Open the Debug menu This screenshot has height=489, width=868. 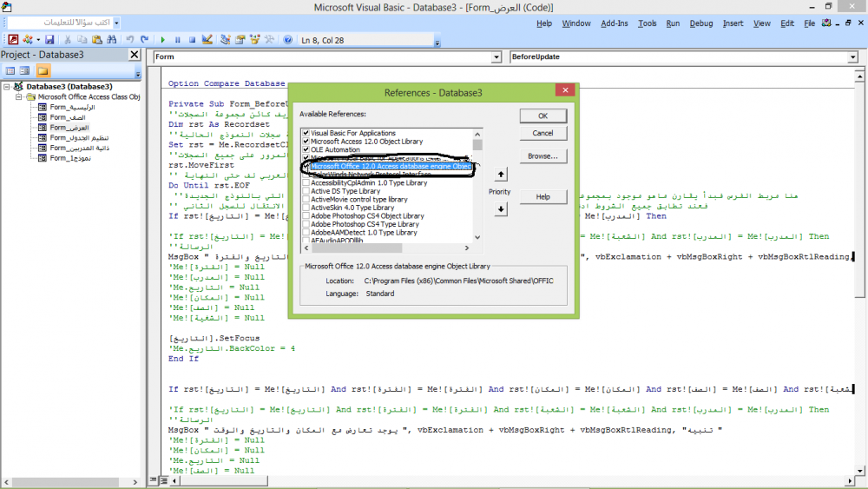pyautogui.click(x=701, y=23)
